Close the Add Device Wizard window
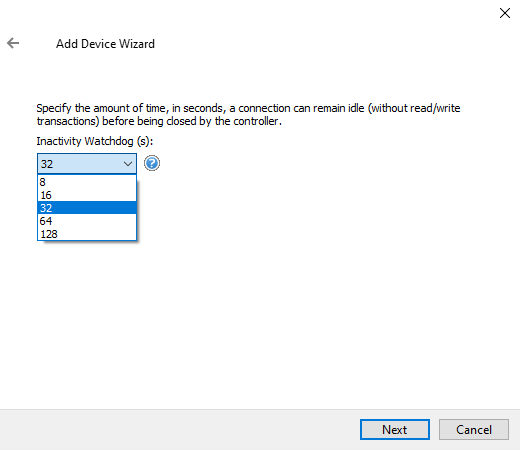Viewport: 520px width, 451px height. coord(505,13)
